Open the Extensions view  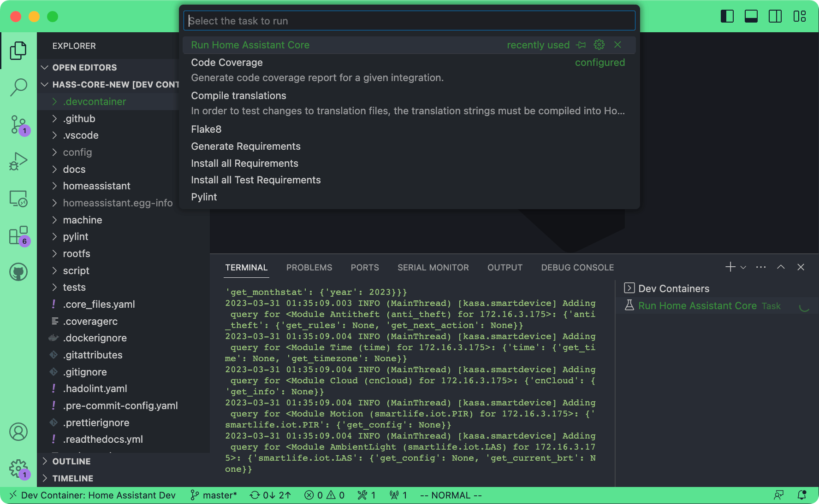[18, 236]
